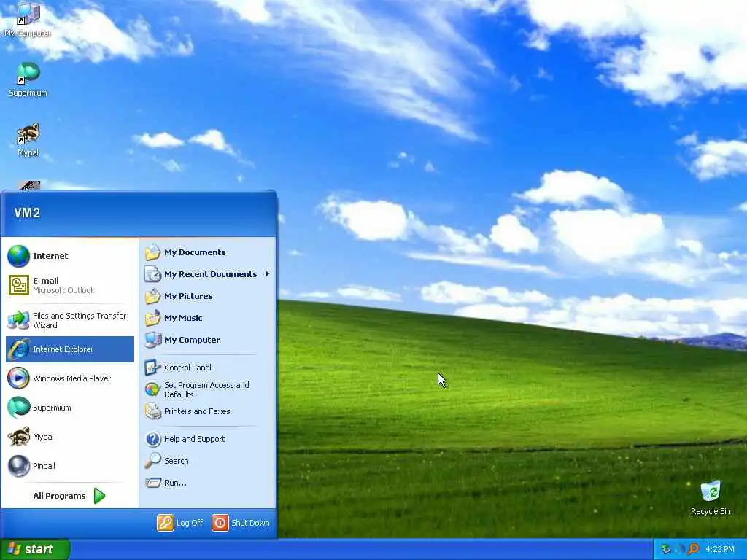Open the Help and Support question icon

(153, 439)
